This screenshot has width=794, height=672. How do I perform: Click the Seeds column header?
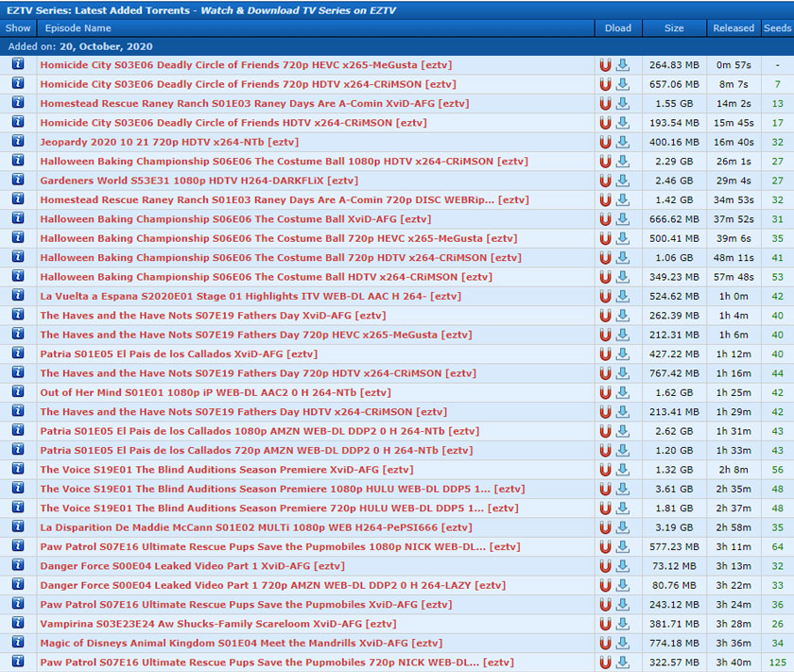pos(777,28)
